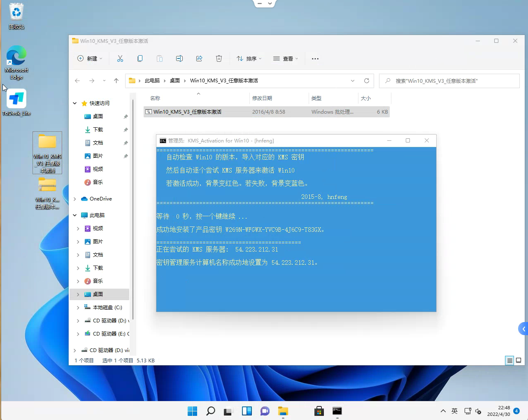The image size is (528, 420).
Task: Open taskbar Search
Action: [x=210, y=411]
